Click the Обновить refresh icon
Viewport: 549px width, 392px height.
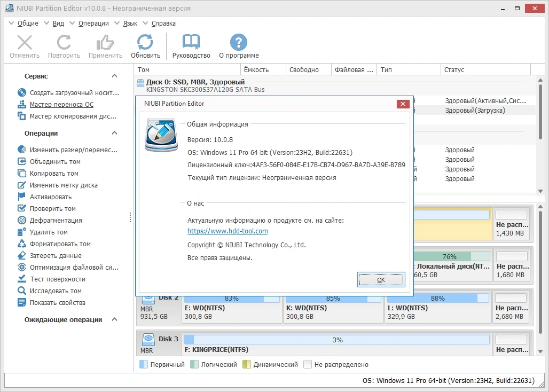(145, 42)
